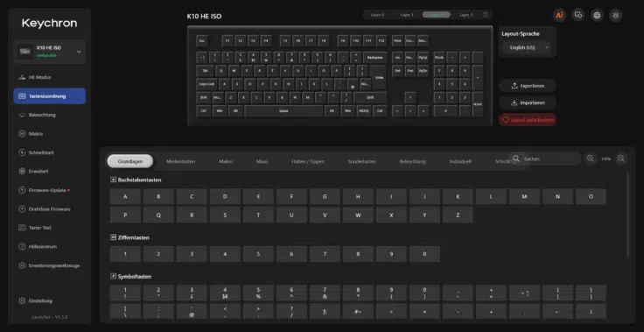Choose the 5 % symbol key
This screenshot has height=332, width=644.
pos(258,293)
